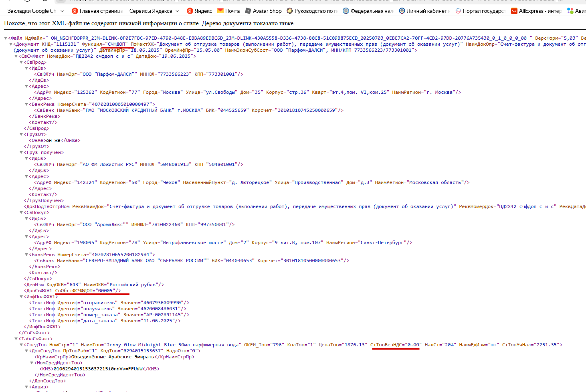Open the Avatar Shop bookmark
The width and height of the screenshot is (586, 392).
(x=263, y=11)
